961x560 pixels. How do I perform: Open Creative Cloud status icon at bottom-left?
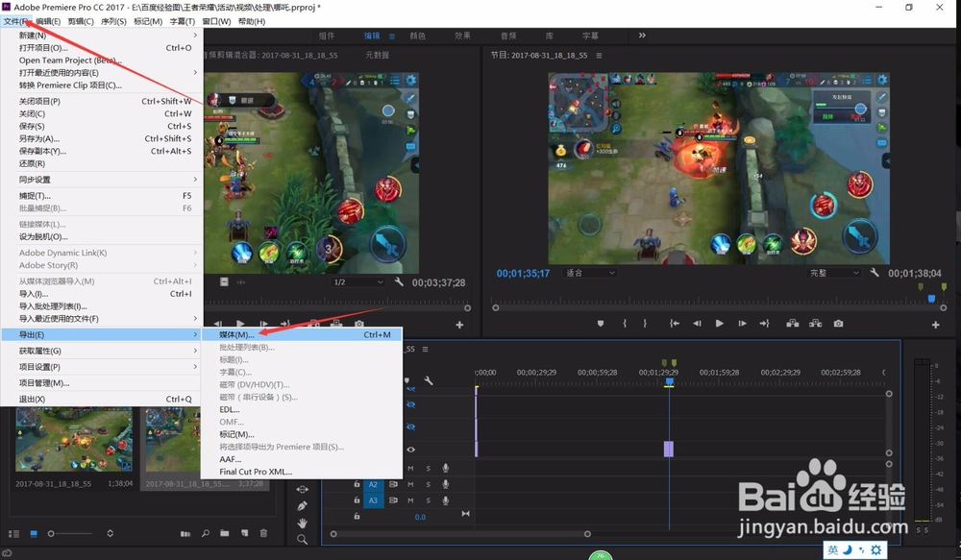7,553
